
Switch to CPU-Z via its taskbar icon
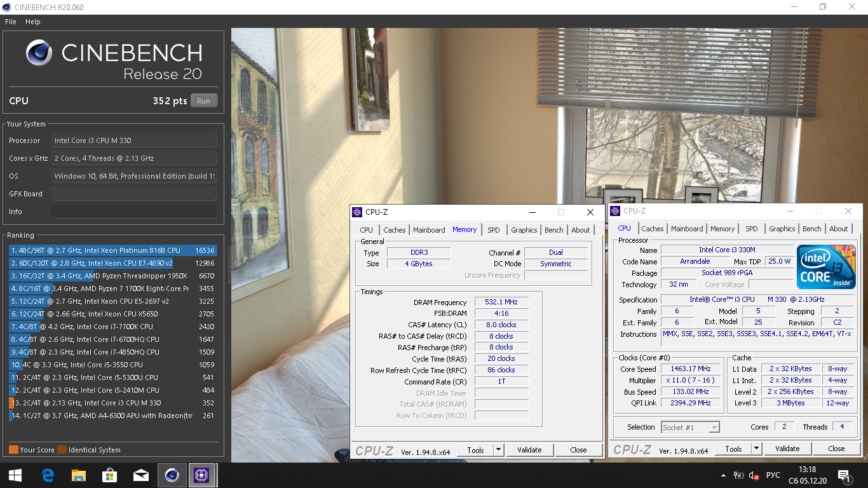tap(202, 475)
